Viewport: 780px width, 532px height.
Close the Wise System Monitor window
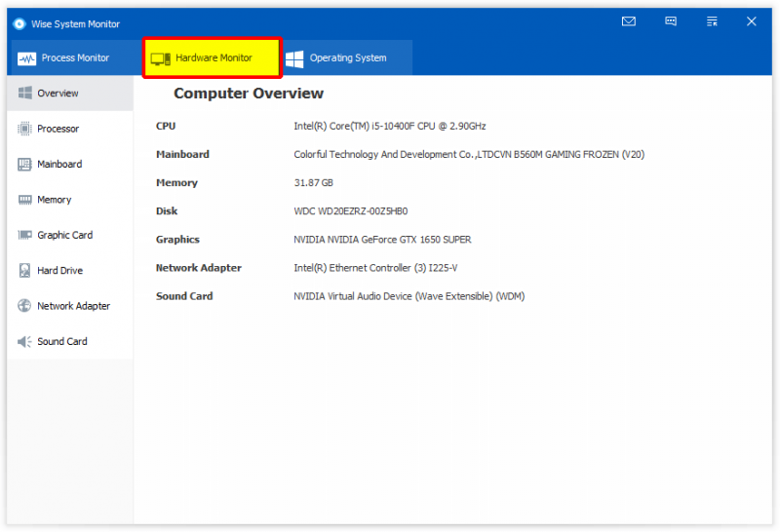(x=752, y=21)
